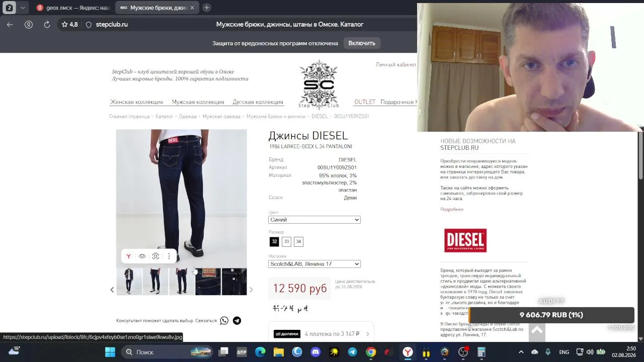Open OBS Studio from the taskbar
This screenshot has width=644, height=362.
tap(463, 352)
